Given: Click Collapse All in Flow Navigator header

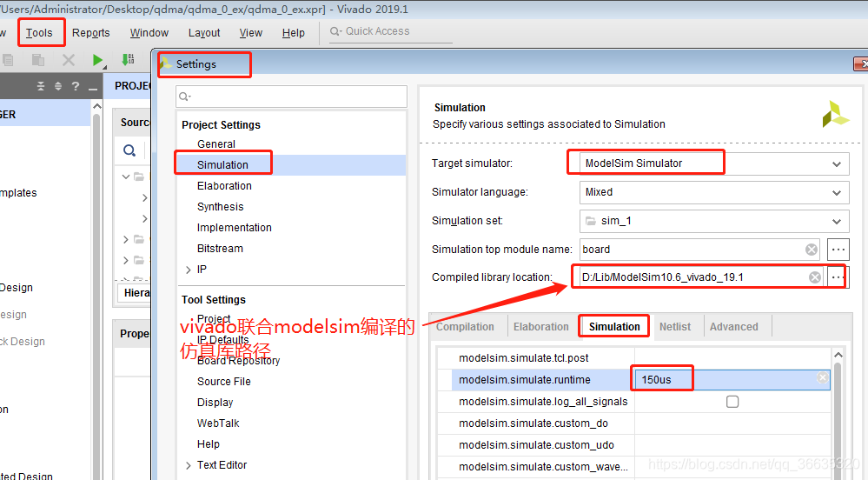Looking at the screenshot, I should point(41,86).
